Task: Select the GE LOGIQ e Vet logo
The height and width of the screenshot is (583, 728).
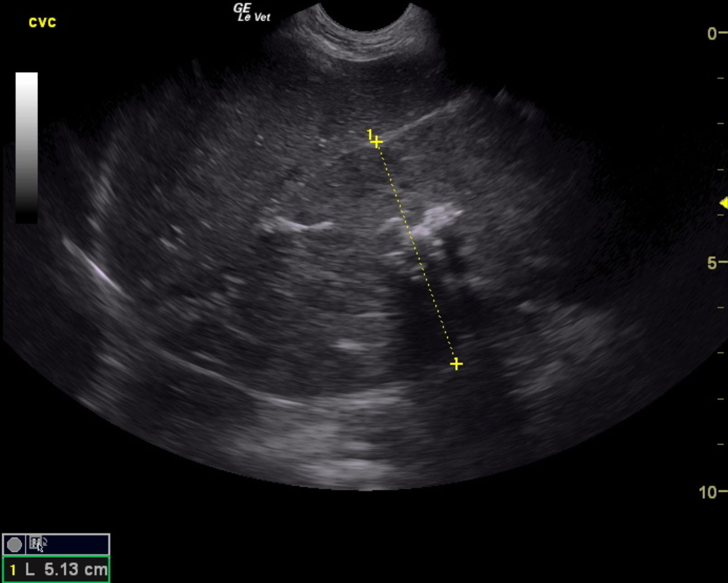Action: [250, 12]
